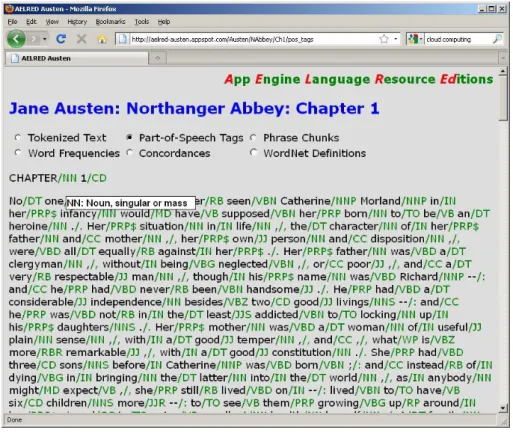Click the word Richard in the text
The image size is (513, 433).
pos(419,277)
